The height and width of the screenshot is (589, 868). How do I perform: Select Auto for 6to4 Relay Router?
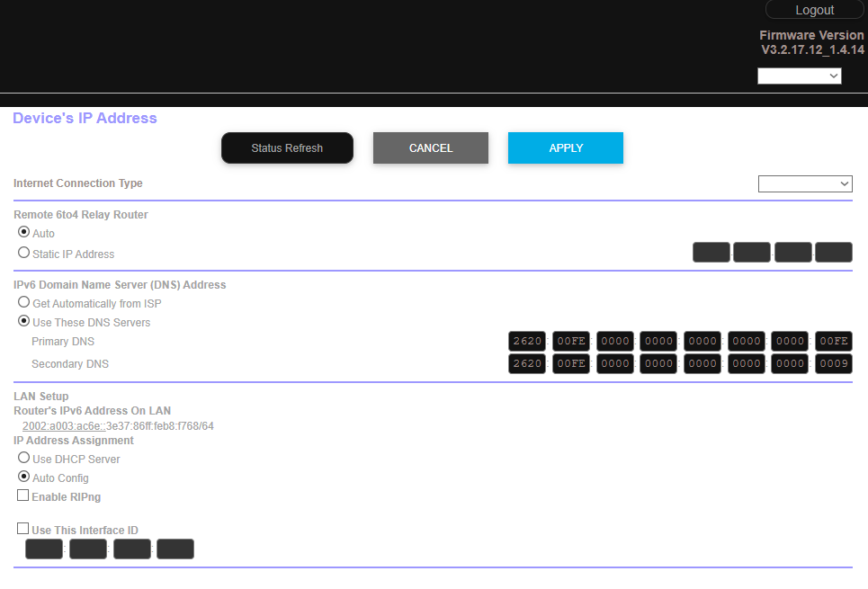(x=24, y=233)
